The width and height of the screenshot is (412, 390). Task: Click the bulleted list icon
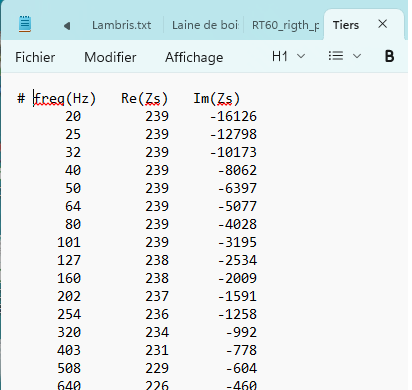[x=336, y=56]
